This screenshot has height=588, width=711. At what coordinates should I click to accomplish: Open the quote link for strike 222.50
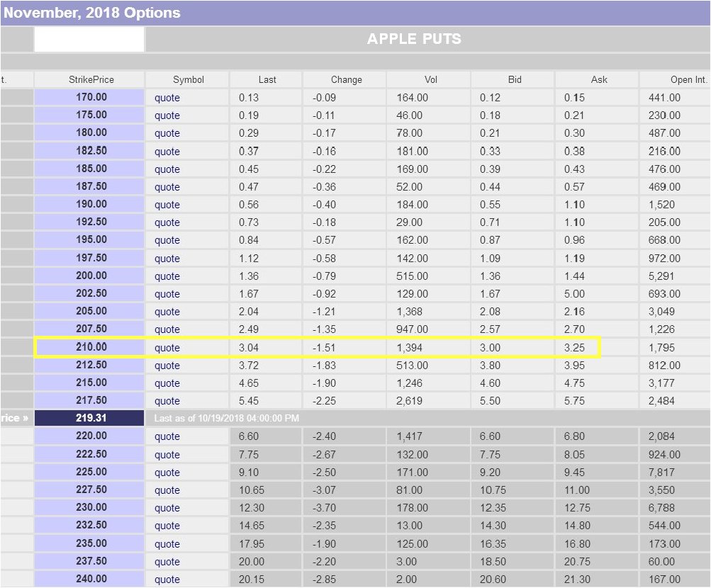coord(167,454)
